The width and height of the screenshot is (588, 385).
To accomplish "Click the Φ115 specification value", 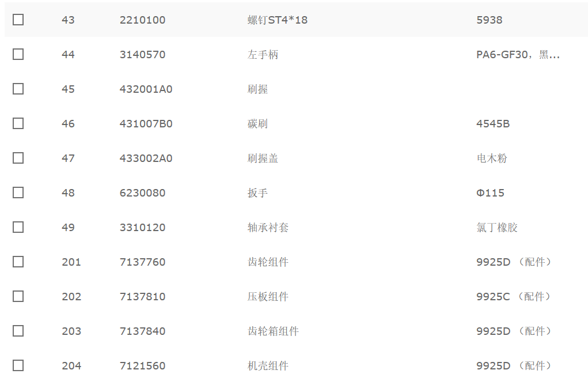I will click(490, 193).
